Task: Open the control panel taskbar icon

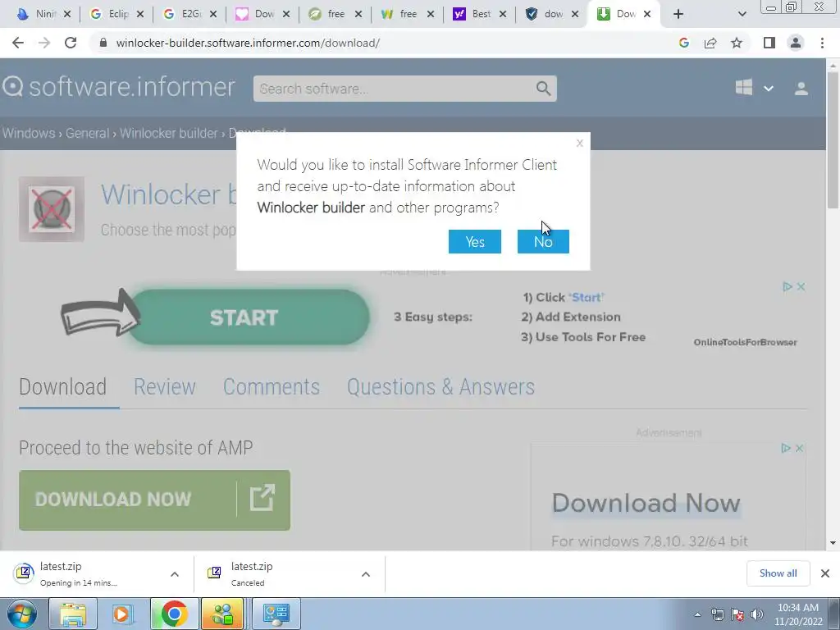Action: tap(276, 614)
